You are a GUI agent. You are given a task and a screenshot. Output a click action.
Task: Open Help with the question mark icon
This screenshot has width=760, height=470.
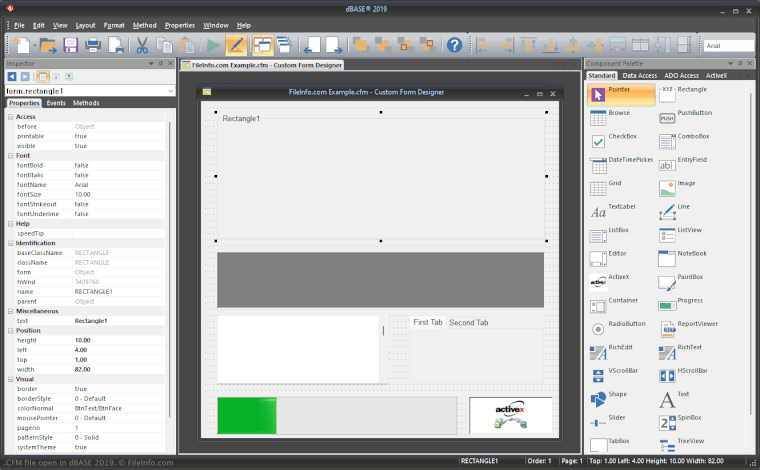pos(454,45)
